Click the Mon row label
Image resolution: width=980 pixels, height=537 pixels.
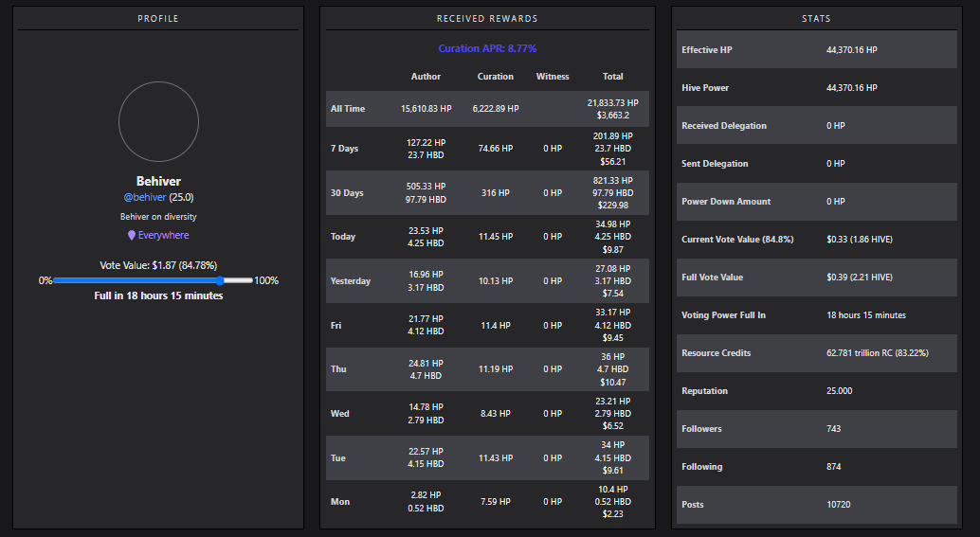340,501
